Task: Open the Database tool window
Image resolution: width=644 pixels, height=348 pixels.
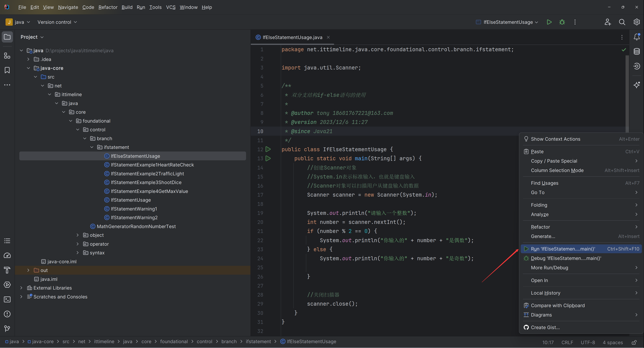Action: [x=636, y=51]
